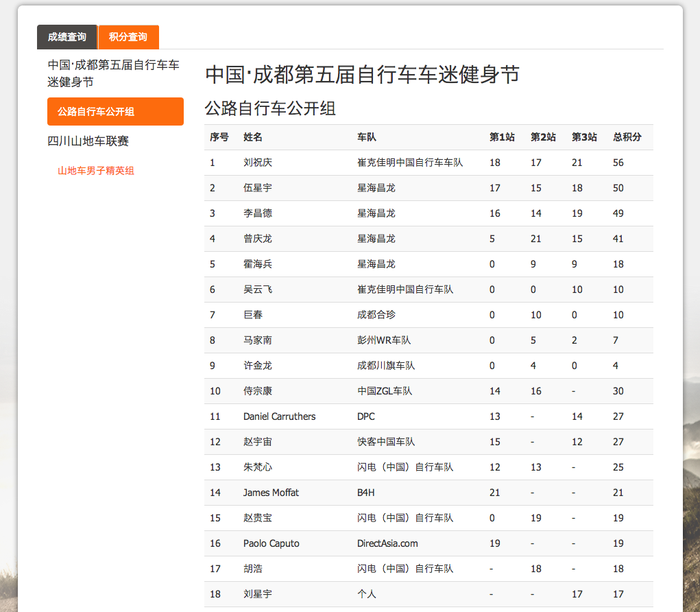Select rider name 赵宇宙

[258, 442]
